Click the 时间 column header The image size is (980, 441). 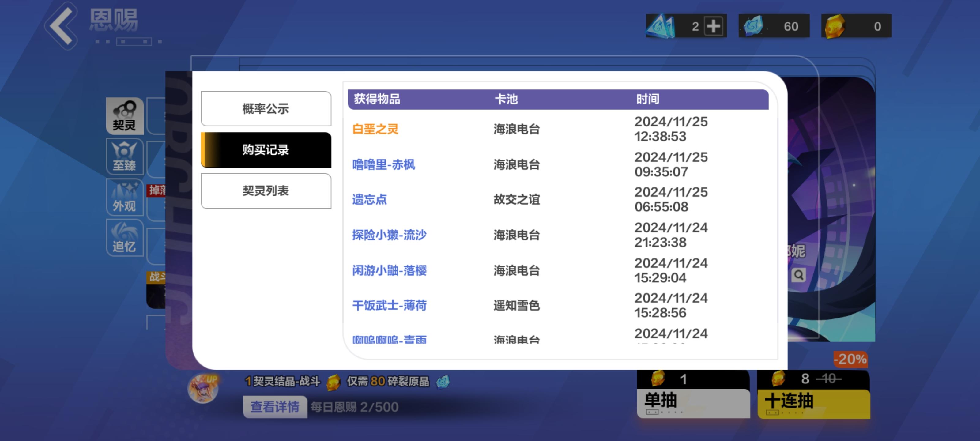coord(647,99)
